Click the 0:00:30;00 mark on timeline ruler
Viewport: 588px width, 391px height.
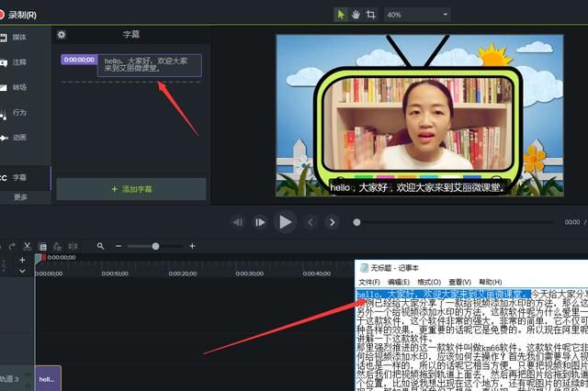tap(249, 274)
